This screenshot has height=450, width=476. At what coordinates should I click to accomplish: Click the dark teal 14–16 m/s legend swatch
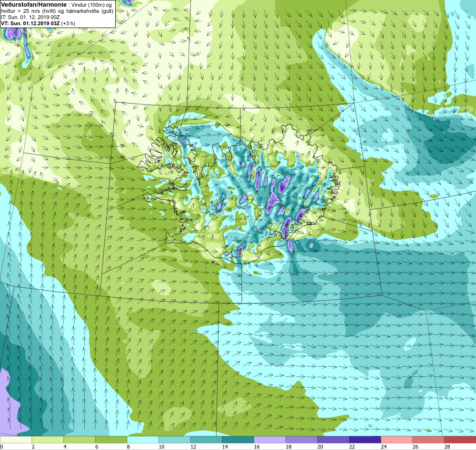pyautogui.click(x=238, y=440)
